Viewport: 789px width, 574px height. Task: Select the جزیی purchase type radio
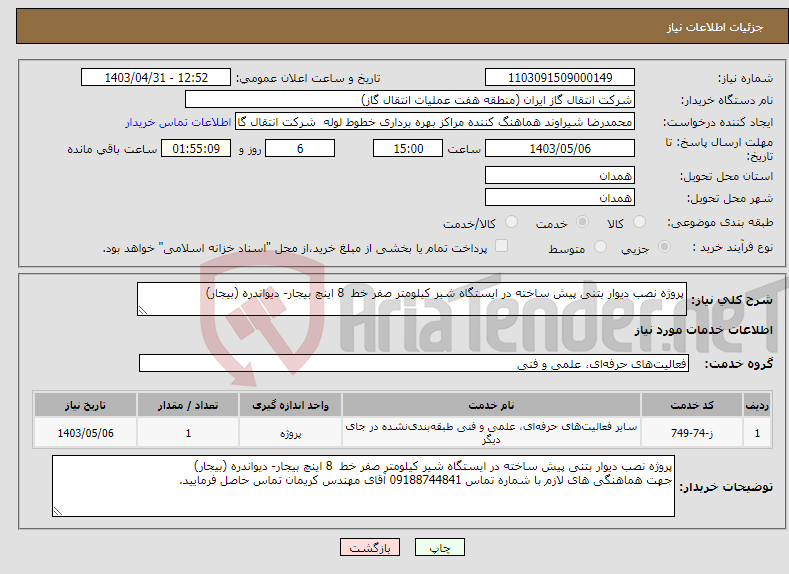click(x=664, y=247)
